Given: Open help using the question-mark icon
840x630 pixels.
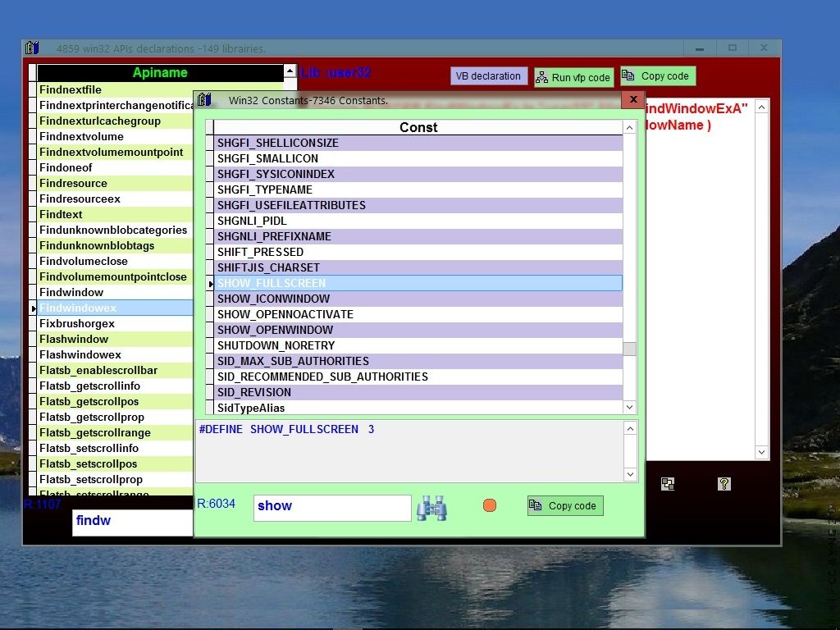Looking at the screenshot, I should pyautogui.click(x=724, y=483).
